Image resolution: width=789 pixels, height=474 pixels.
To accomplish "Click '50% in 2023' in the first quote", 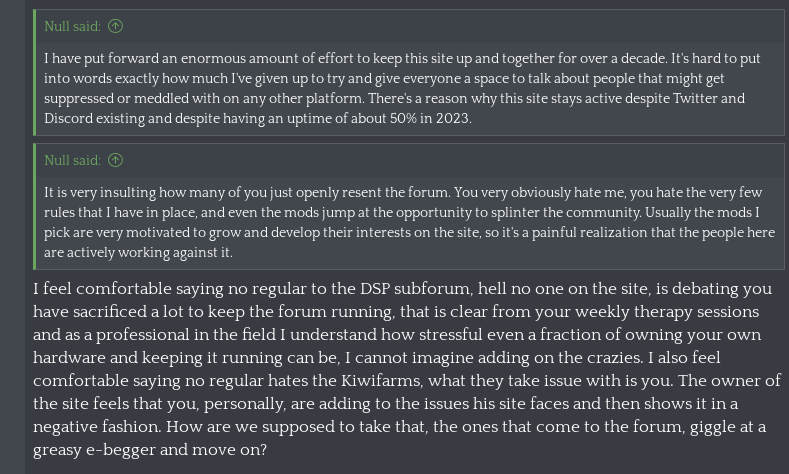I will click(430, 118).
